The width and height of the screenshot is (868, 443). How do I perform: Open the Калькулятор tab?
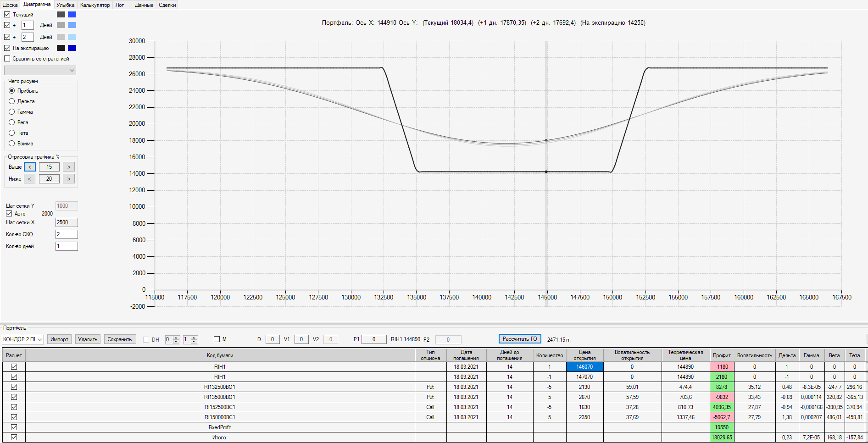95,5
